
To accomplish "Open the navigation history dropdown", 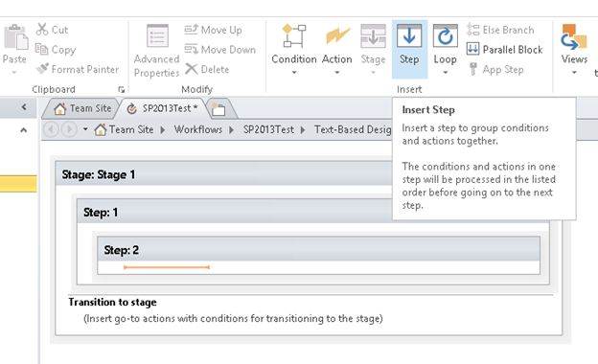I will [85, 129].
